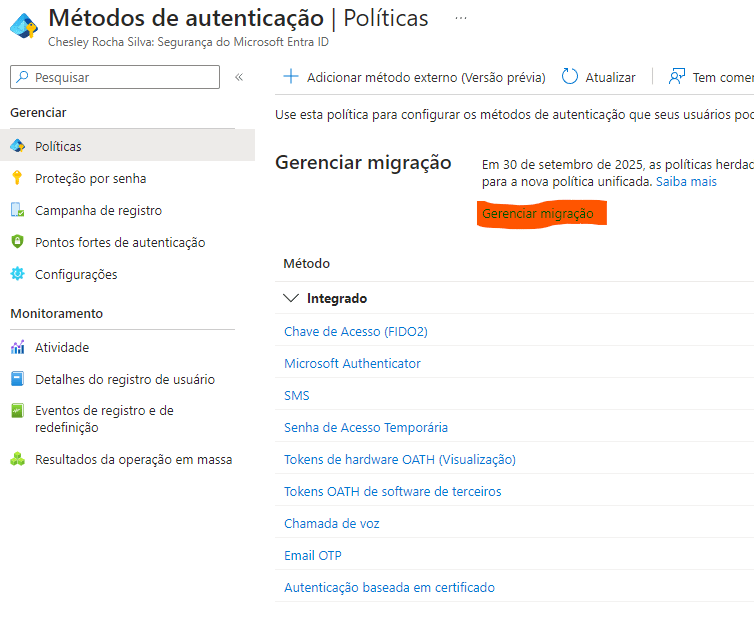Click the Configurações gear icon
Viewport: 754px width, 627px height.
[x=17, y=274]
